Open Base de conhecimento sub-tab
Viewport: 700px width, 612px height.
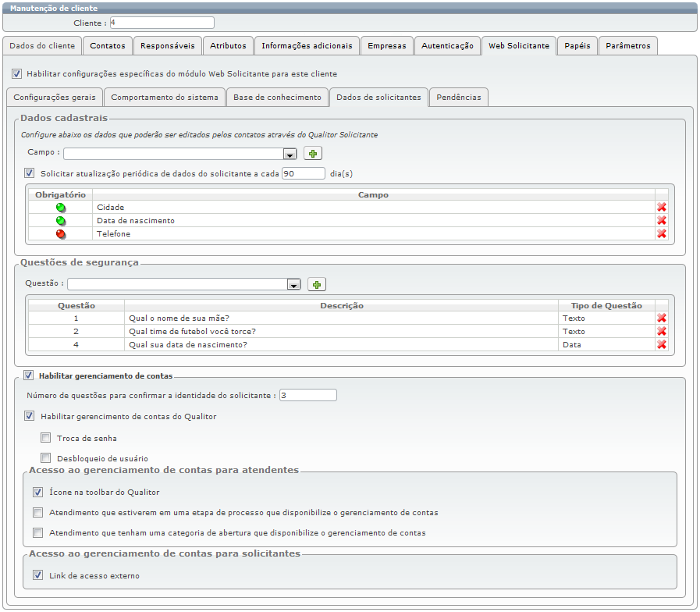[277, 98]
